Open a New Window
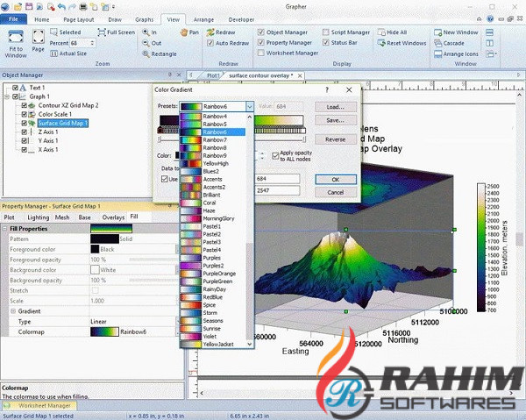This screenshot has height=420, width=526. (456, 32)
